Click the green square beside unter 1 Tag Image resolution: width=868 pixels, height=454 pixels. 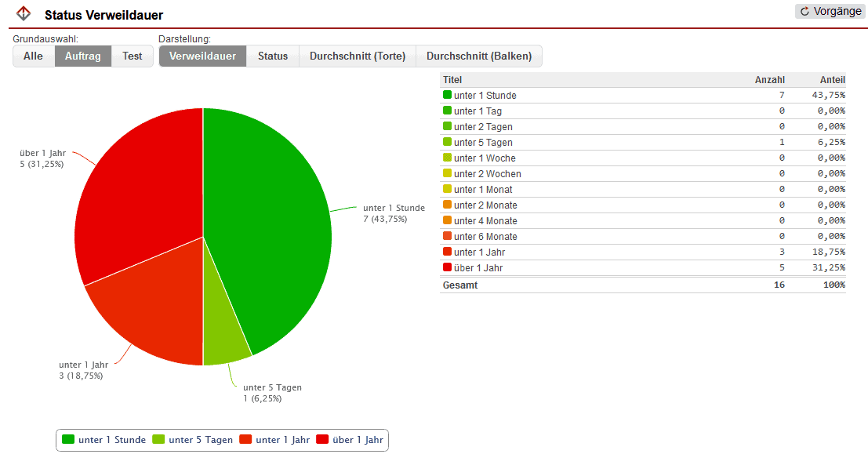point(447,111)
